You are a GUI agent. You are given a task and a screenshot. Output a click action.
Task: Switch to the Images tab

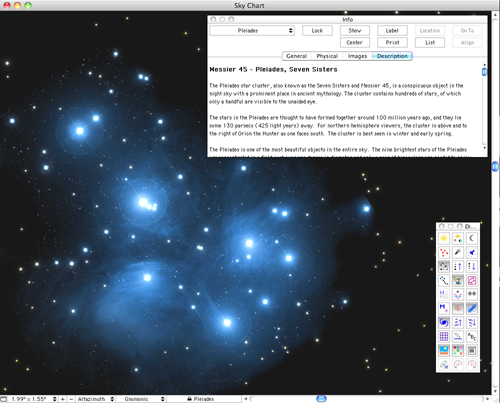[357, 56]
